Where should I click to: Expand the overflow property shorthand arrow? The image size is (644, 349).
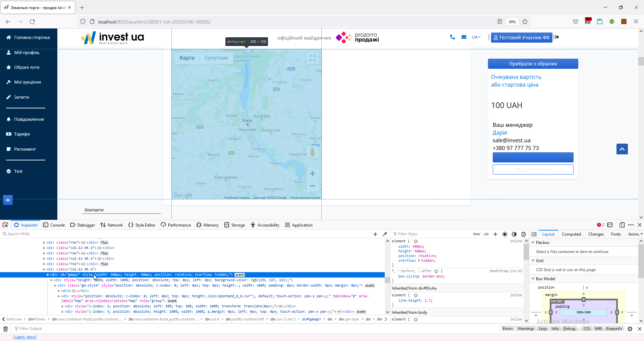coord(419,261)
